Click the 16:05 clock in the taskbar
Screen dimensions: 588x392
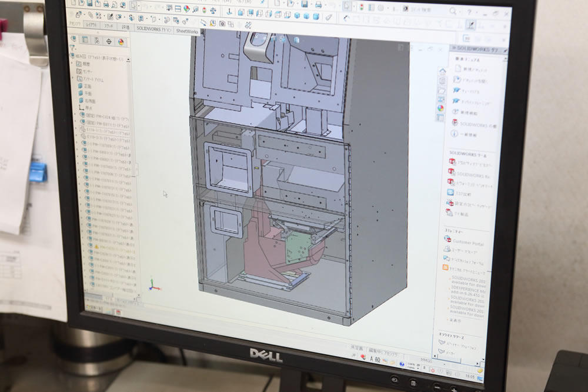[x=469, y=376]
